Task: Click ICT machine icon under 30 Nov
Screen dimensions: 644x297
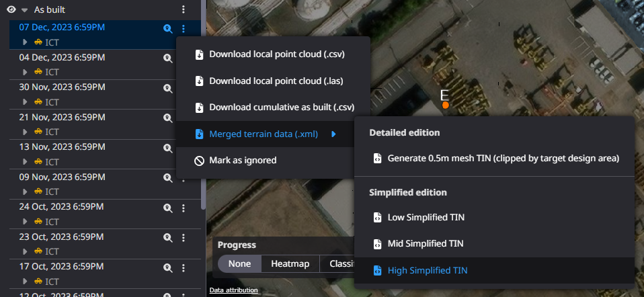Action: point(38,102)
